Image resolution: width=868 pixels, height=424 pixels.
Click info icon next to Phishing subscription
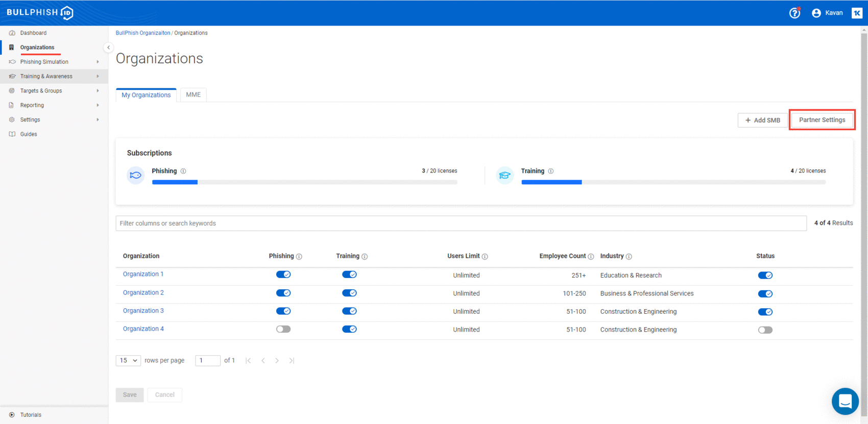pyautogui.click(x=183, y=171)
